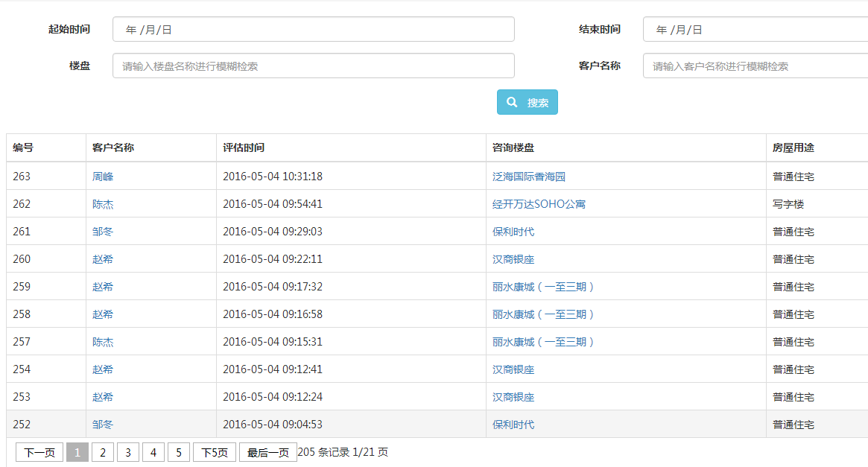Open property link 经开万达SOHO公寓
Screen dimensions: 868x467
538,204
